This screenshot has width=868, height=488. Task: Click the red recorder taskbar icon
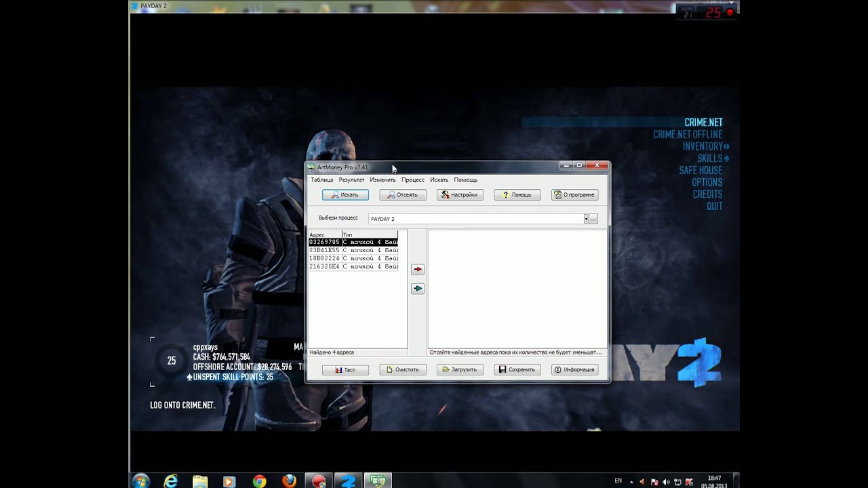coord(319,481)
